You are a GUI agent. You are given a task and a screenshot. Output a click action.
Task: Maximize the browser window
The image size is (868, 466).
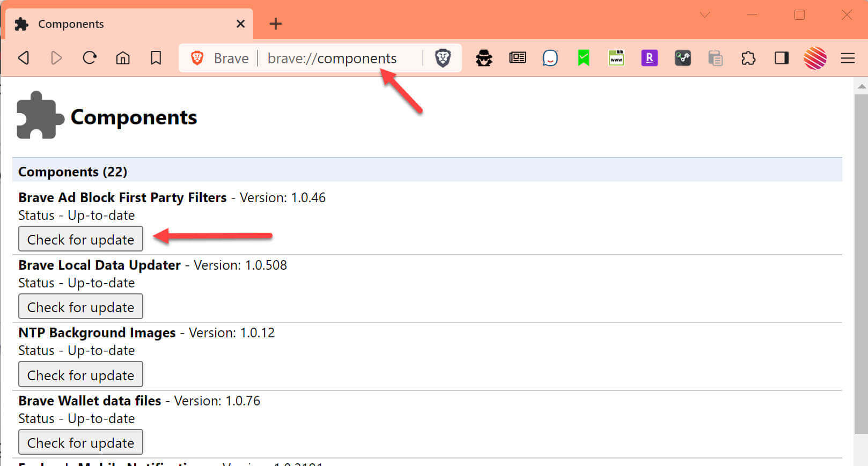pos(799,15)
